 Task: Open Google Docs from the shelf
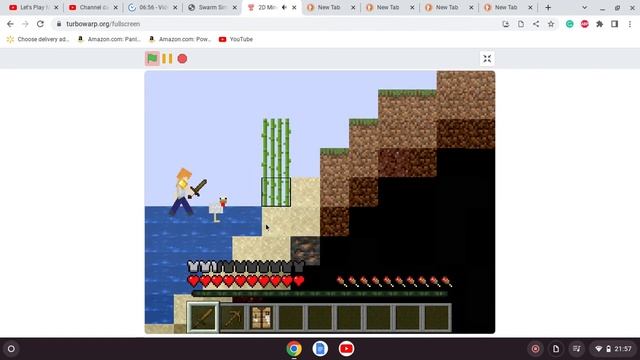pos(320,349)
